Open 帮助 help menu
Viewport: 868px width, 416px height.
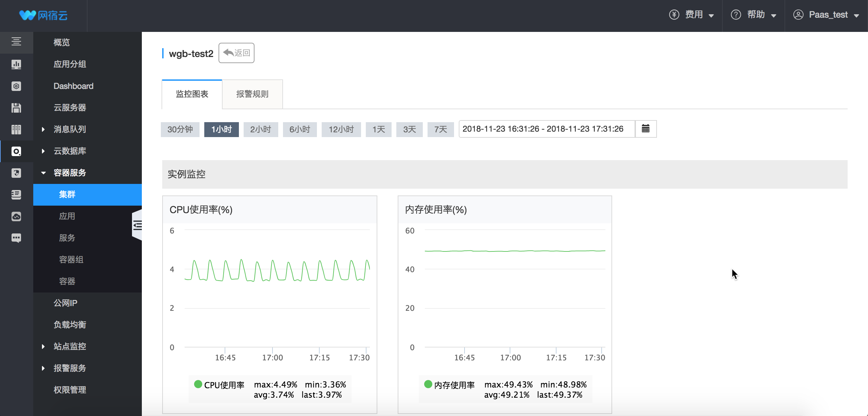click(x=755, y=14)
